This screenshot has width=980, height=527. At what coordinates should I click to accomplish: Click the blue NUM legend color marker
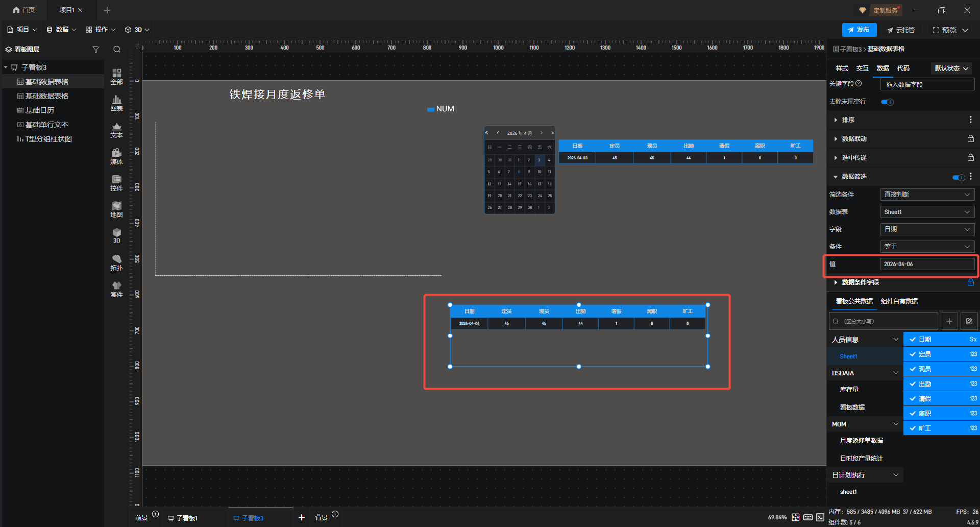[430, 109]
